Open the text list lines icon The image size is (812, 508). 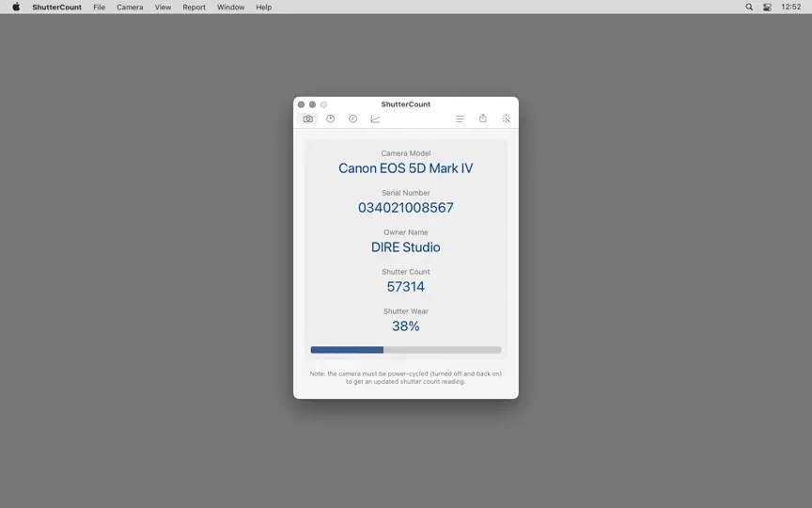tap(460, 119)
